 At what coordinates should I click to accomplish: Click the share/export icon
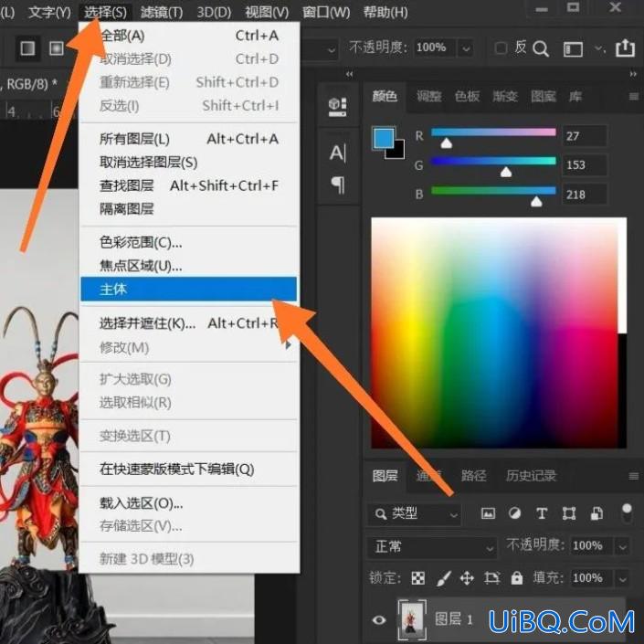(625, 48)
